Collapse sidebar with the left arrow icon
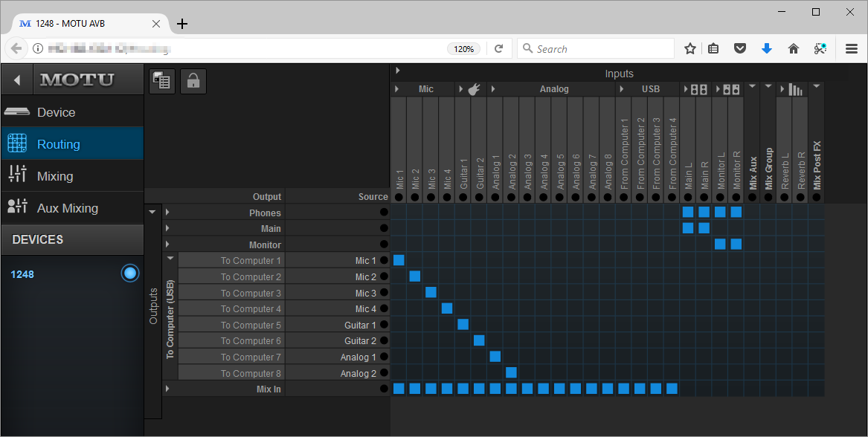This screenshot has width=868, height=437. [x=16, y=80]
